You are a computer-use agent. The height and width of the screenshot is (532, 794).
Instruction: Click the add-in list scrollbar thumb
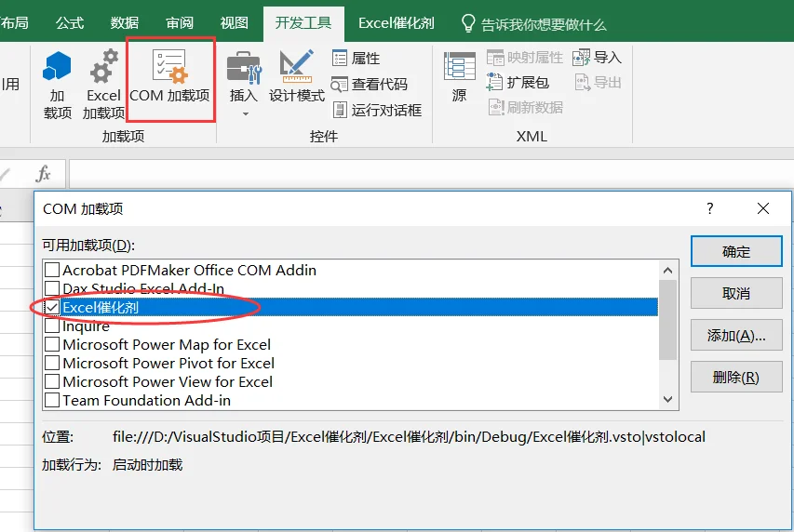[x=668, y=320]
